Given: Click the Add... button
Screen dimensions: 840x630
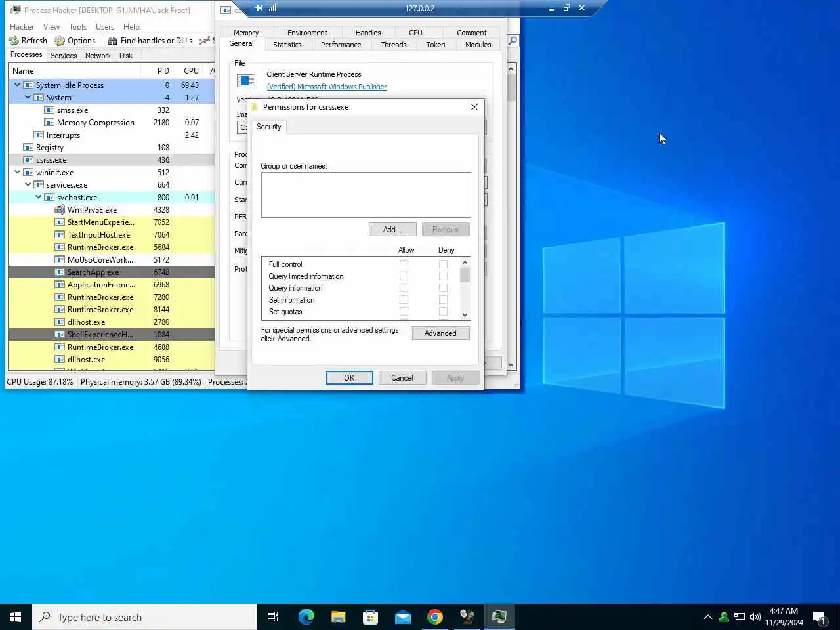Looking at the screenshot, I should coord(392,230).
